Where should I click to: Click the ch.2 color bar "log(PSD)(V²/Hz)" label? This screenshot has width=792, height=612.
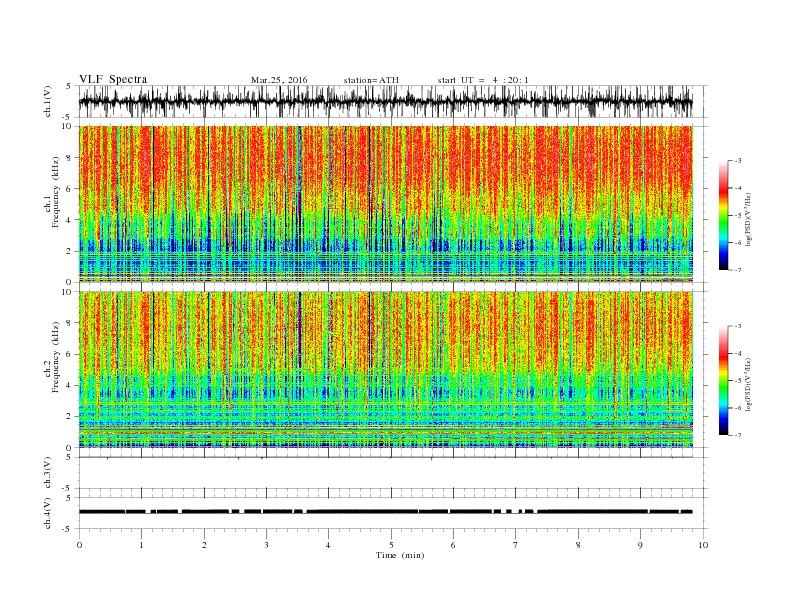point(749,384)
